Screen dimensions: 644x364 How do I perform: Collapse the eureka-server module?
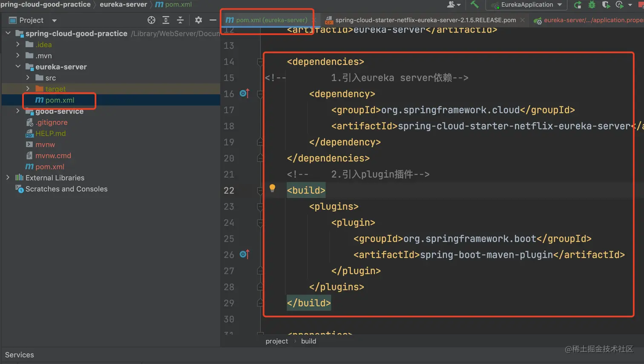pos(18,66)
